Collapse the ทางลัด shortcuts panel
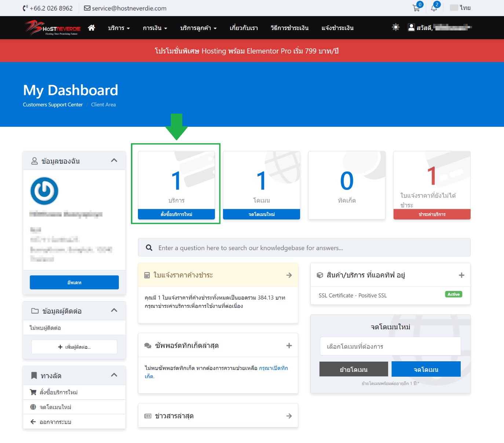This screenshot has height=443, width=504. tap(114, 375)
